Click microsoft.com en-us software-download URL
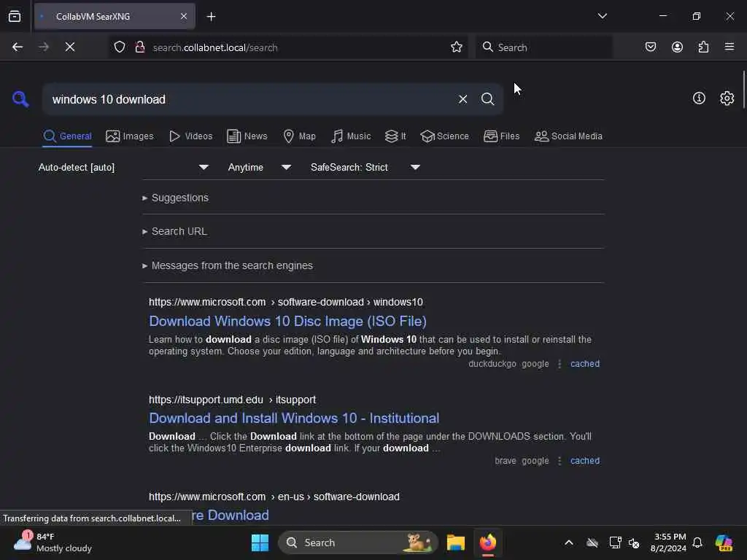The width and height of the screenshot is (747, 560). pyautogui.click(x=274, y=497)
